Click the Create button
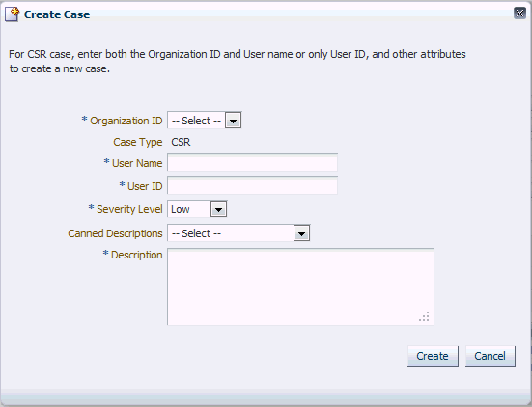532x407 pixels. click(x=433, y=356)
